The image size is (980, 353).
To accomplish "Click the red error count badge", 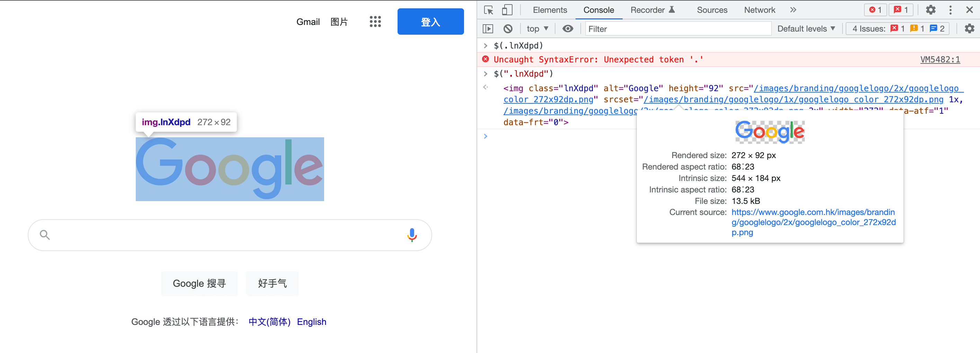I will click(x=875, y=10).
